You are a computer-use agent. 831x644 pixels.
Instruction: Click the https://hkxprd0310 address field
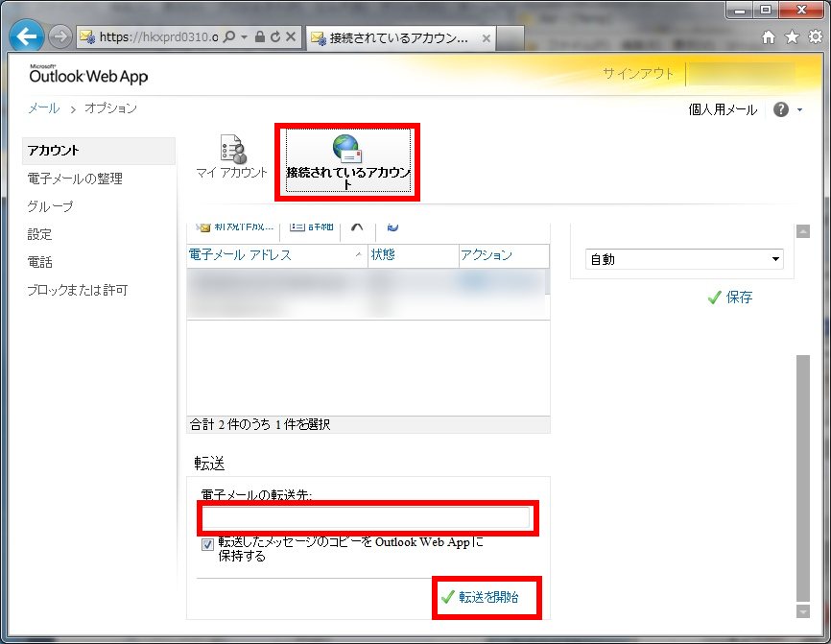click(x=158, y=37)
